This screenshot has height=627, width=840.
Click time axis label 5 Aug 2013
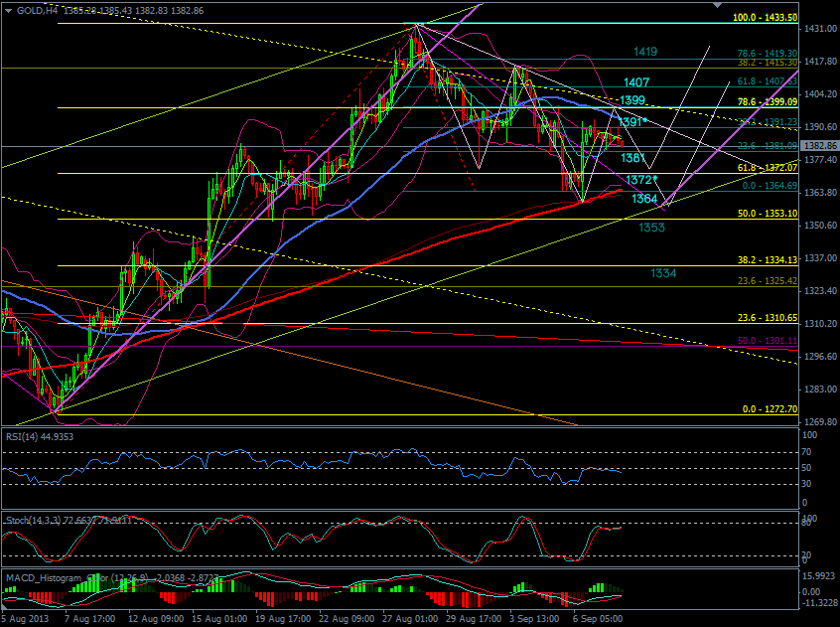click(x=25, y=618)
